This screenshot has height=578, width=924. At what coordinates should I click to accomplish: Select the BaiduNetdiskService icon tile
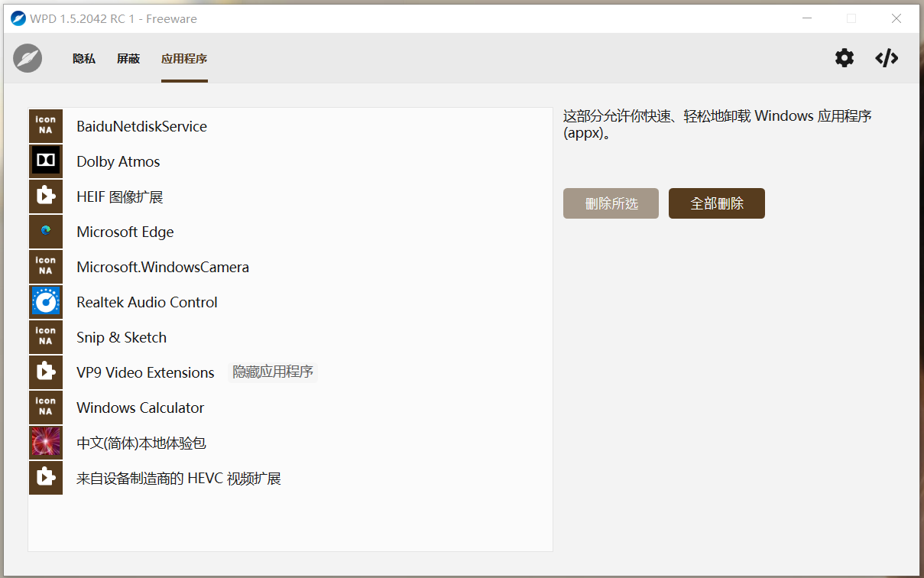pyautogui.click(x=46, y=126)
